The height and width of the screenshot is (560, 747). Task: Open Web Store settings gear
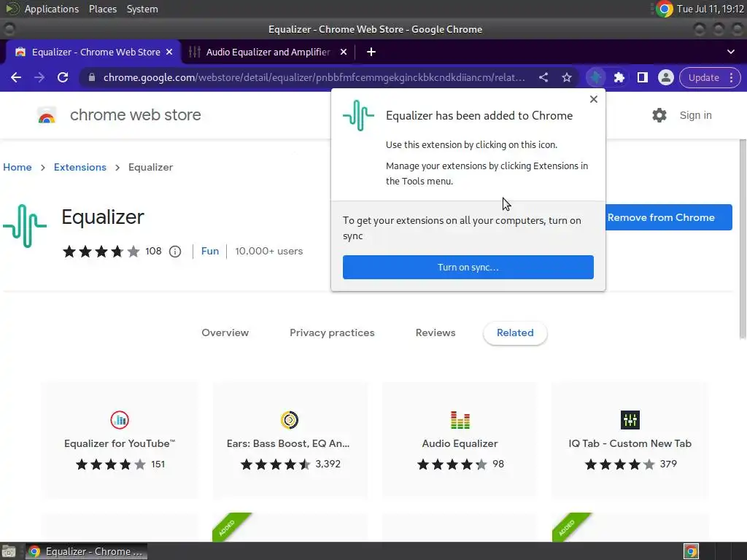659,115
